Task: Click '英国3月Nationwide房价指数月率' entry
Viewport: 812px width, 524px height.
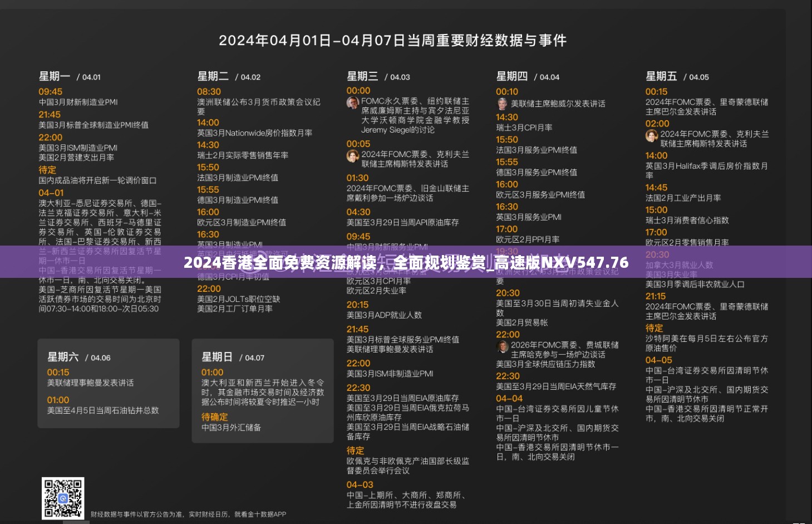Action: (254, 133)
